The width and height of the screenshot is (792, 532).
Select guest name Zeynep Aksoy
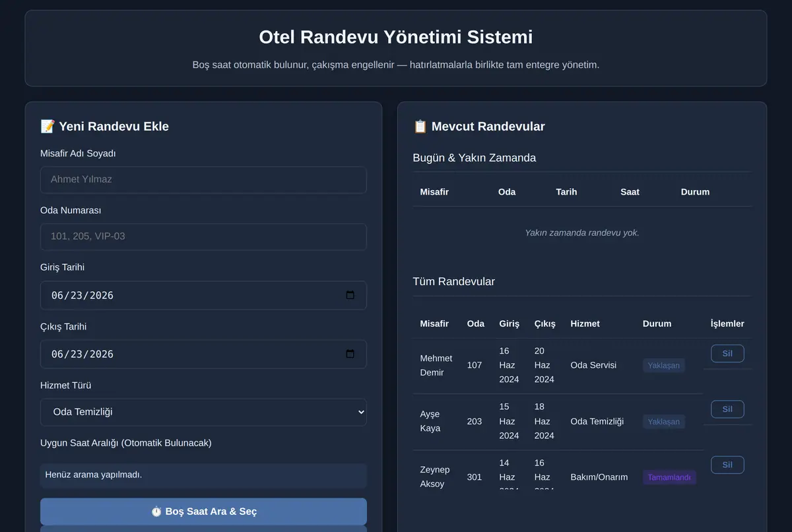coord(435,477)
